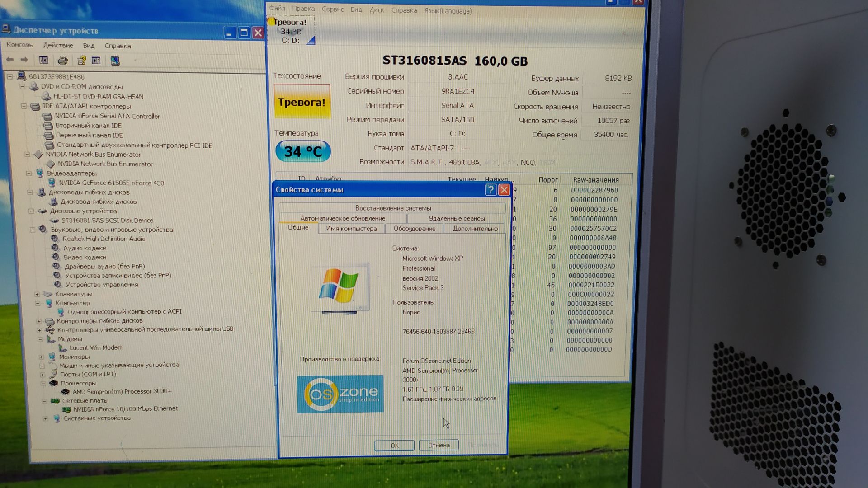Image resolution: width=868 pixels, height=488 pixels.
Task: Click the Back arrow in Device Manager toolbar
Action: [10, 60]
